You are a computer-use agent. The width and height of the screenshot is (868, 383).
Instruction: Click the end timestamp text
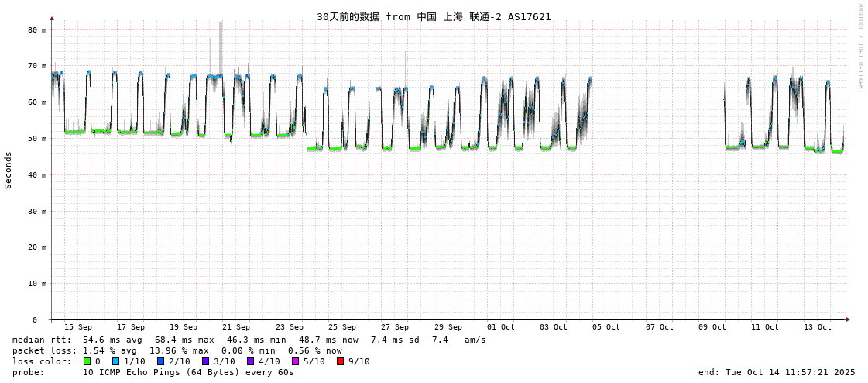(776, 372)
